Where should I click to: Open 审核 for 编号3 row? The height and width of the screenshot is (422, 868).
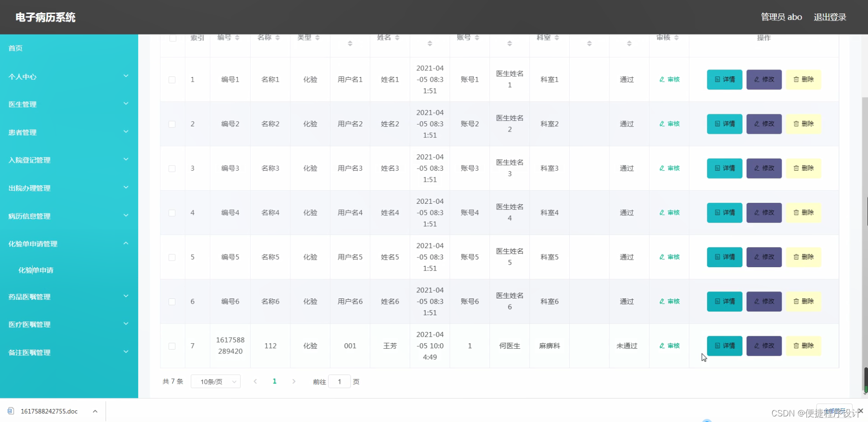[x=669, y=168]
